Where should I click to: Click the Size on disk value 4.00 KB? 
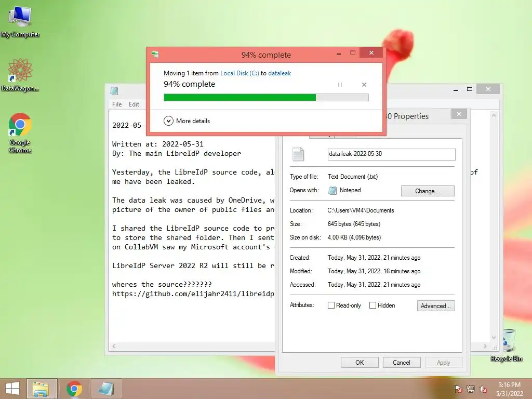coord(354,237)
